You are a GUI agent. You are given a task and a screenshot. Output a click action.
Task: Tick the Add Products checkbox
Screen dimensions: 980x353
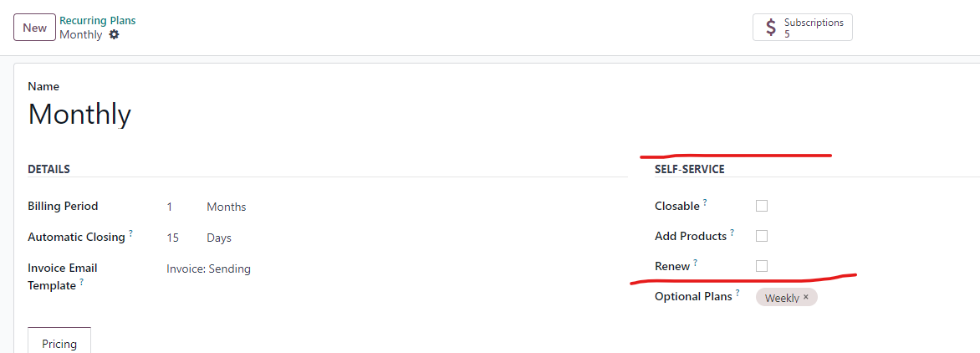click(x=761, y=236)
